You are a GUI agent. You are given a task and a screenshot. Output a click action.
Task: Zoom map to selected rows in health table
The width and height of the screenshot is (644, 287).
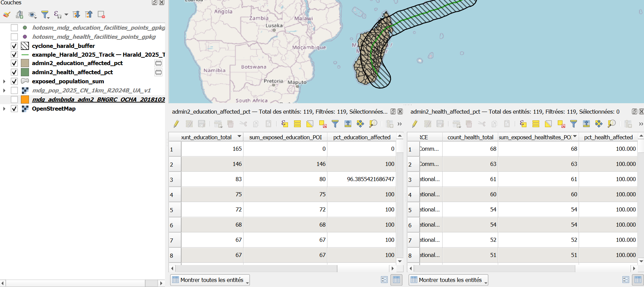point(611,124)
